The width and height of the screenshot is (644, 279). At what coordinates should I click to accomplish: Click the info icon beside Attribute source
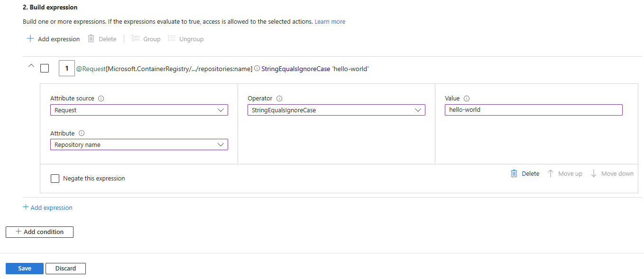(x=101, y=99)
